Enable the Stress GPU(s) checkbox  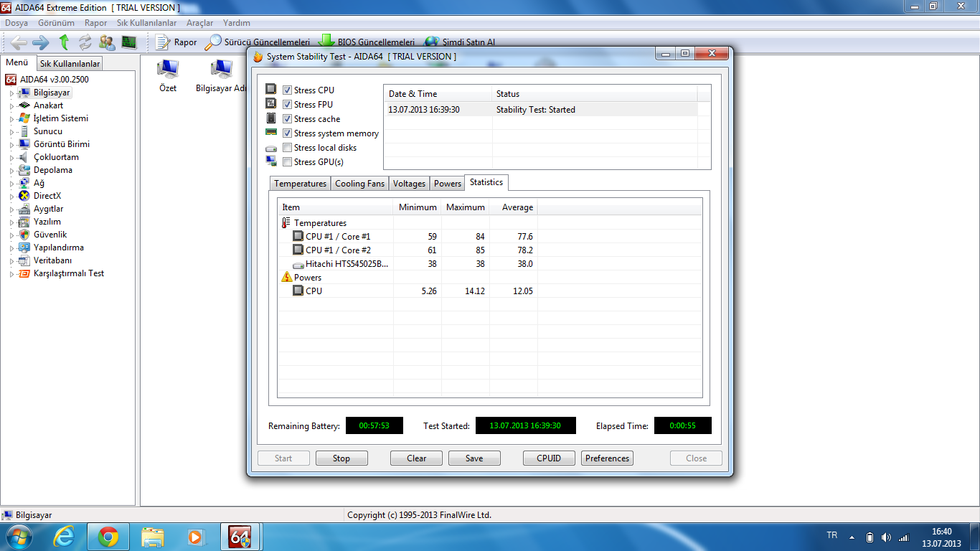[x=287, y=162]
